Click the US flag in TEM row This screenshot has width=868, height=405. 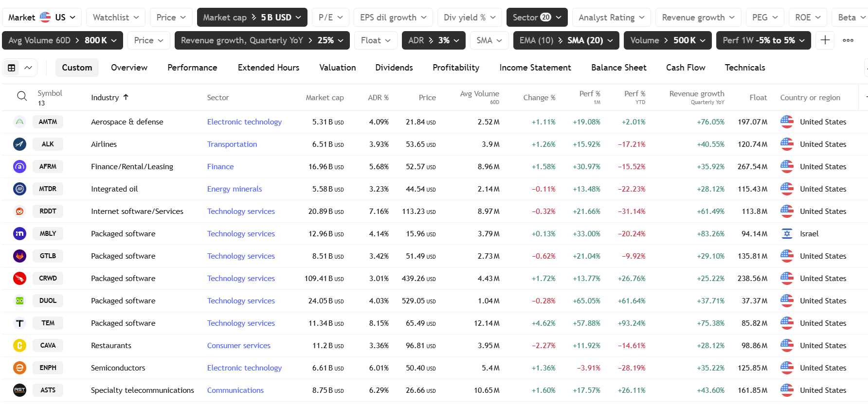787,323
